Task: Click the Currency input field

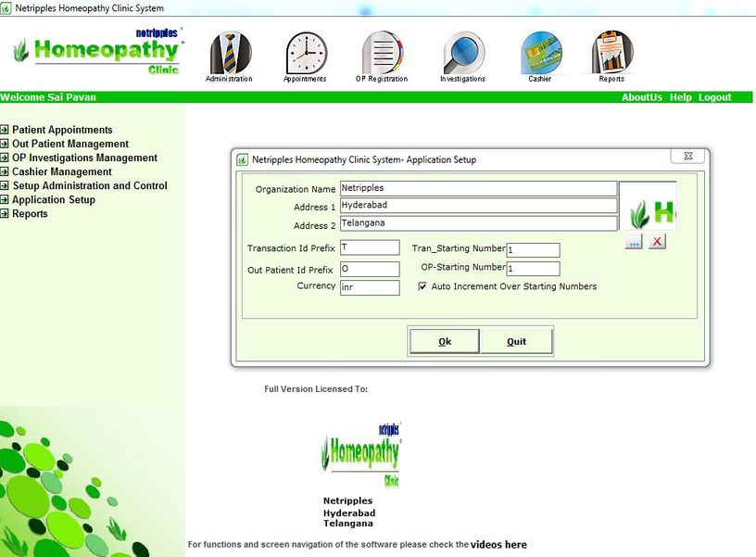Action: (370, 287)
